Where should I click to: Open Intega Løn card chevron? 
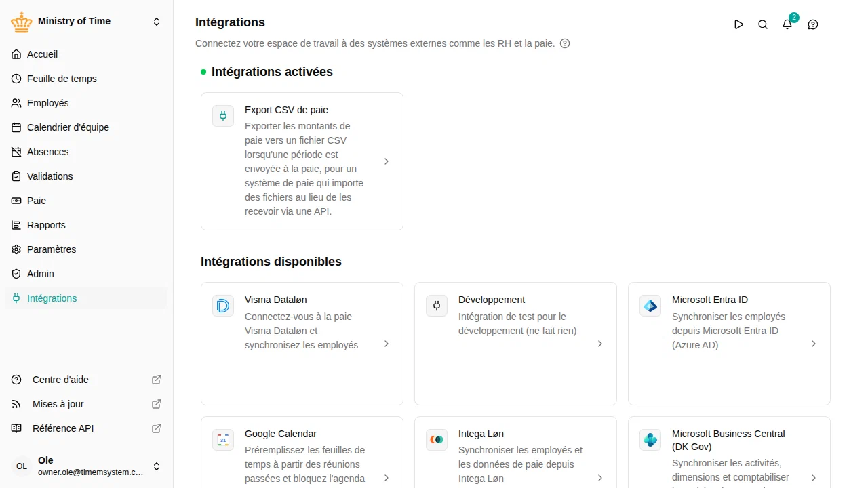tap(600, 478)
